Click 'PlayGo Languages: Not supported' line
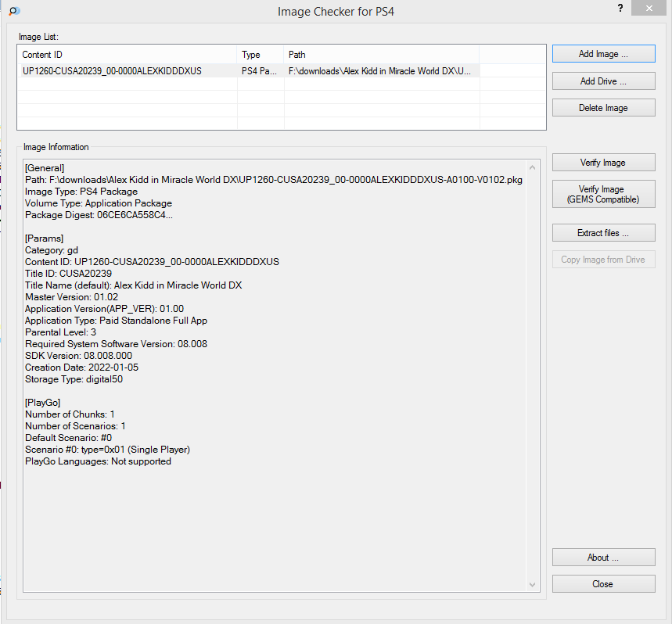This screenshot has height=624, width=672. [x=98, y=461]
